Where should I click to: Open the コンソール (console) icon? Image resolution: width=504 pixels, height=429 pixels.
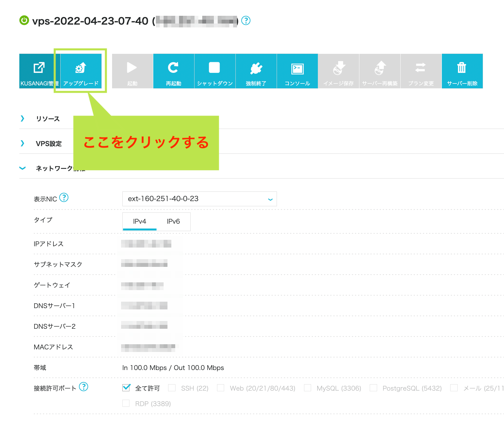click(297, 71)
